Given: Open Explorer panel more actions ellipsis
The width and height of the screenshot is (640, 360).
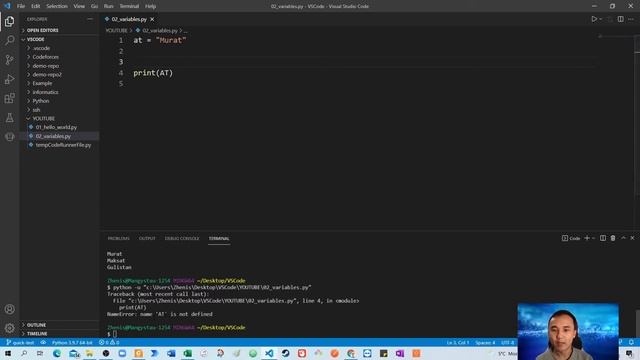Looking at the screenshot, I should point(90,19).
